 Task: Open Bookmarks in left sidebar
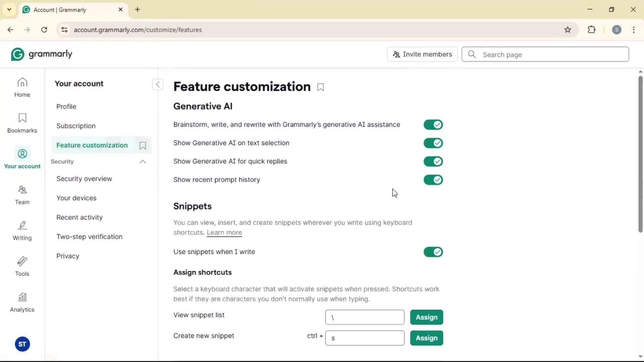(22, 123)
